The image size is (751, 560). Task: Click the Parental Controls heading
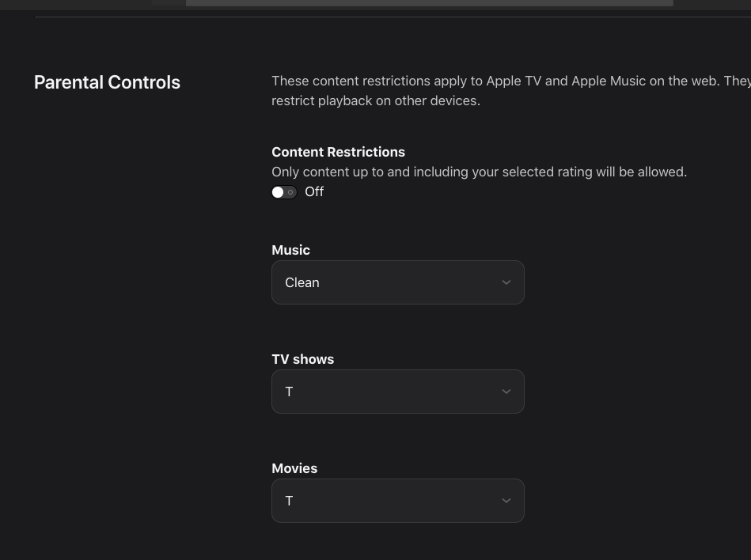click(x=107, y=82)
